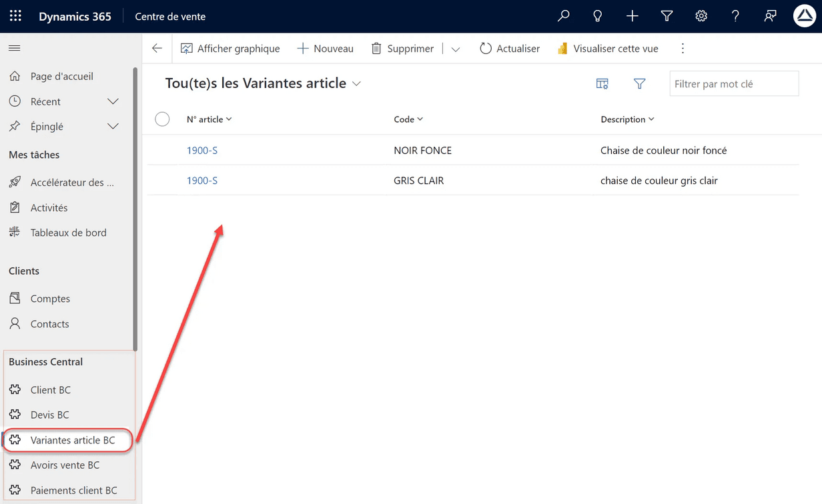Open the lightbulb assistant icon
Viewport: 822px width, 504px height.
coord(598,16)
